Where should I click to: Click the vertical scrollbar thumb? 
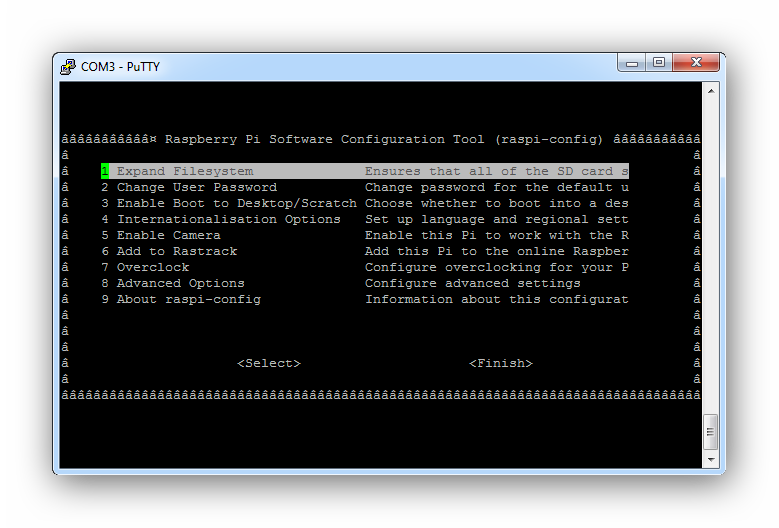point(711,432)
